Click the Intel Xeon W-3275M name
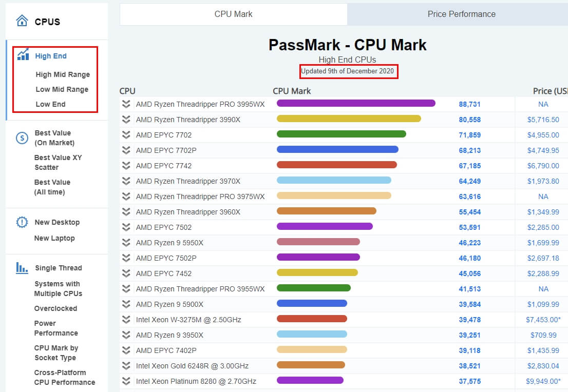 click(188, 320)
